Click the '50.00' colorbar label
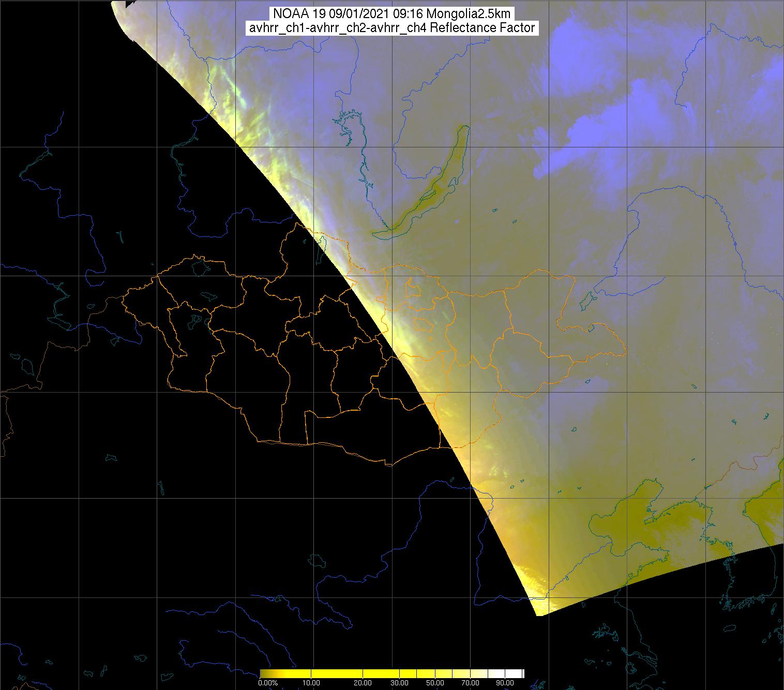The width and height of the screenshot is (784, 690). click(435, 683)
